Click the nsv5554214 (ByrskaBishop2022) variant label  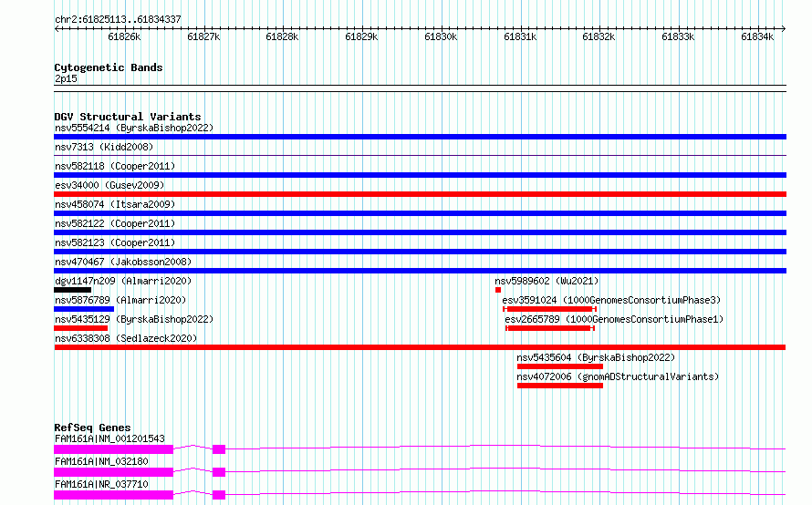(x=134, y=128)
